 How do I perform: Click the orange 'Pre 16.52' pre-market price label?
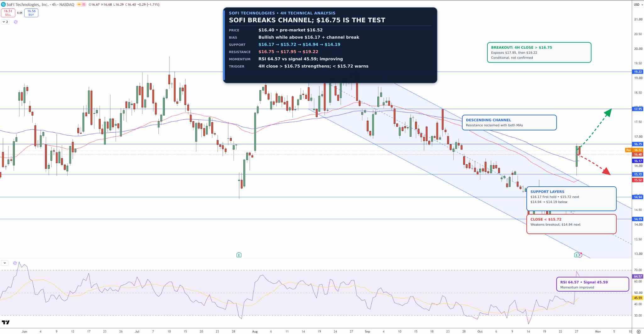634,150
